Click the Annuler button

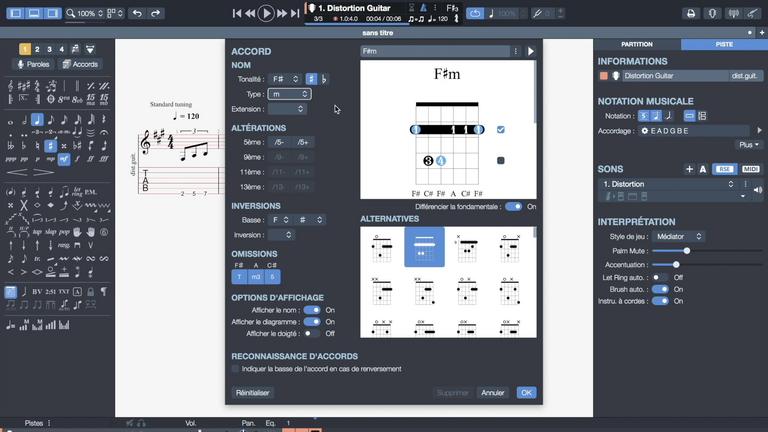click(493, 393)
